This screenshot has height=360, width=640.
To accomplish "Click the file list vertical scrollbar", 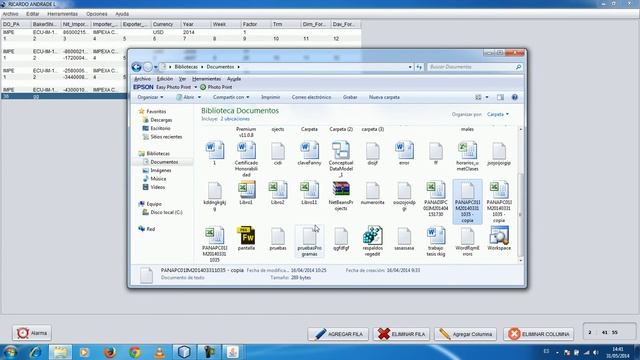I will [520, 194].
